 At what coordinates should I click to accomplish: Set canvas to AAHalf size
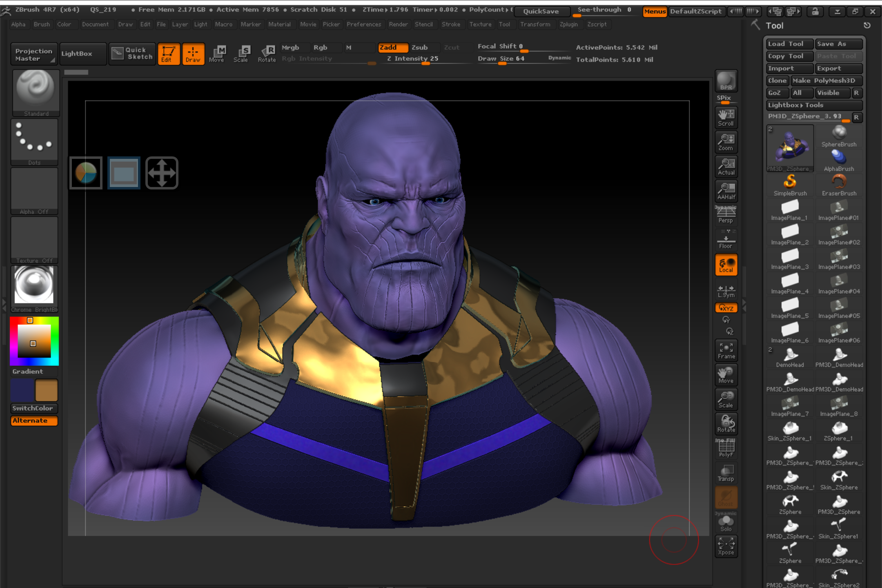click(x=726, y=191)
